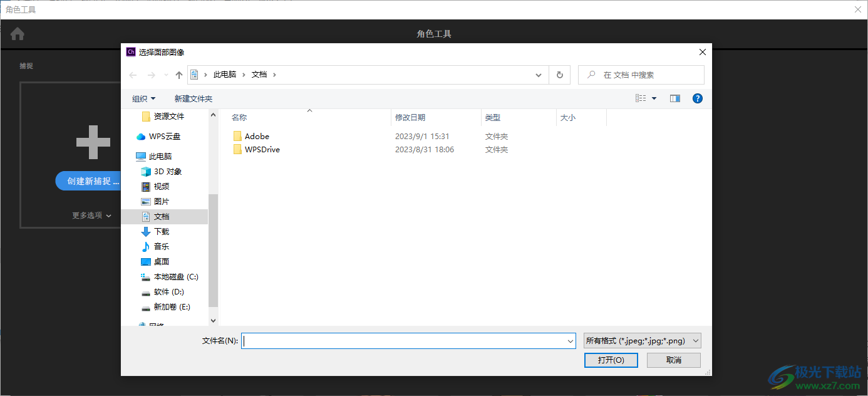Select 资源文件 folder in sidebar
This screenshot has height=396, width=868.
[x=169, y=116]
